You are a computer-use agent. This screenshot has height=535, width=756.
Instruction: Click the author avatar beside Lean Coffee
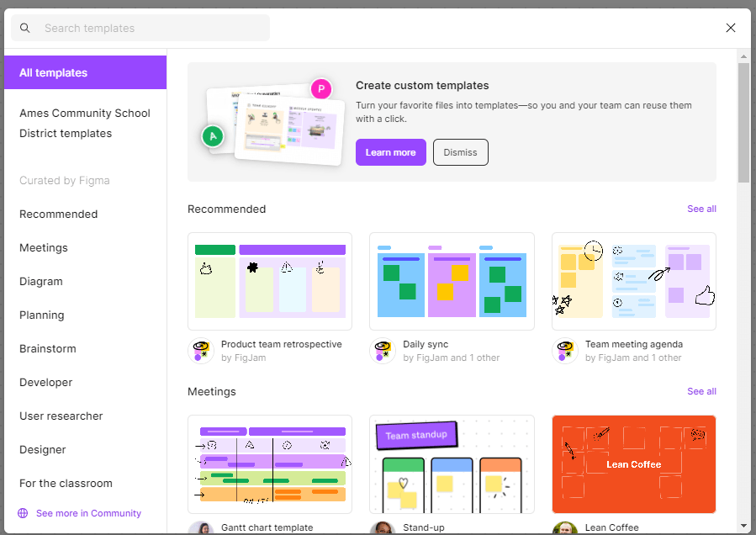click(564, 527)
